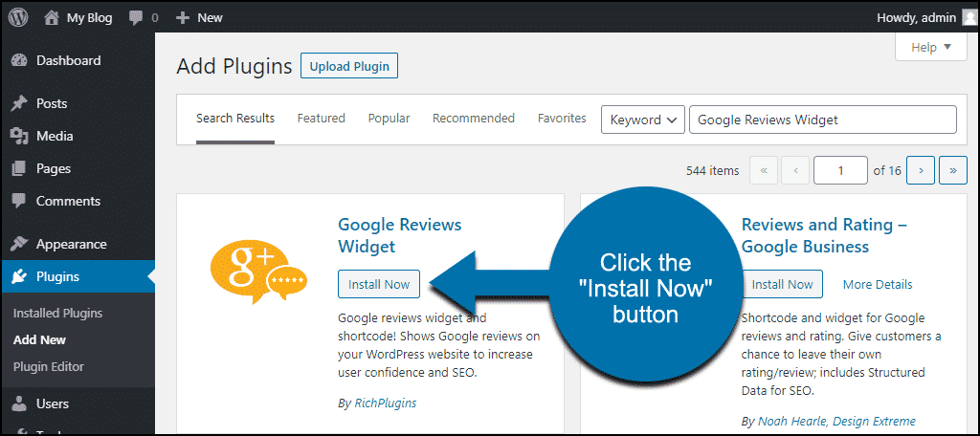Image resolution: width=980 pixels, height=436 pixels.
Task: Expand the Help panel
Action: 931,48
